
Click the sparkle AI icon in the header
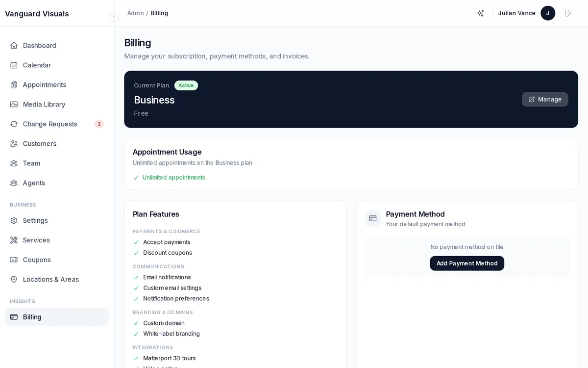point(481,13)
